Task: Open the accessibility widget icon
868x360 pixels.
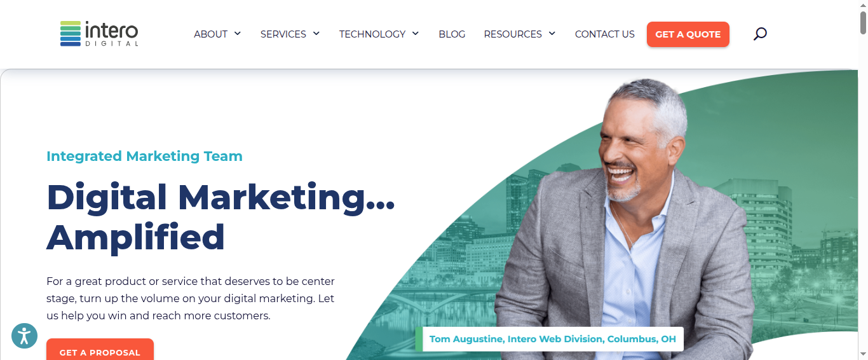Action: click(24, 336)
